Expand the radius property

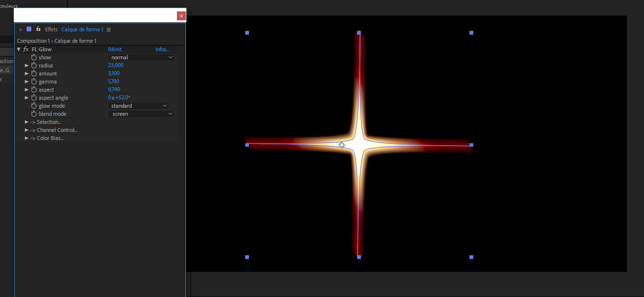[x=27, y=65]
